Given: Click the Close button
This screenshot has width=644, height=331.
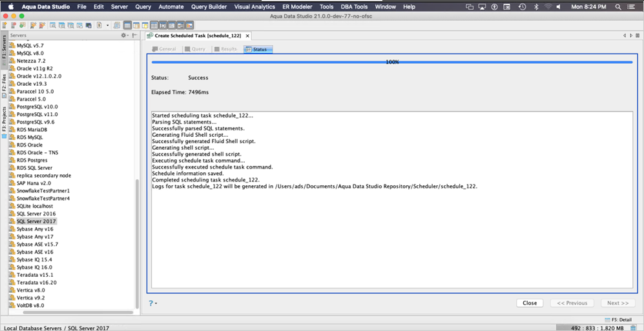Looking at the screenshot, I should tap(530, 303).
